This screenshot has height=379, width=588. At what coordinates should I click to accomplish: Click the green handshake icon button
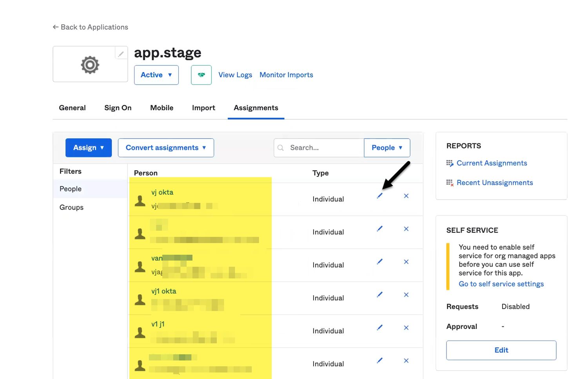tap(201, 75)
